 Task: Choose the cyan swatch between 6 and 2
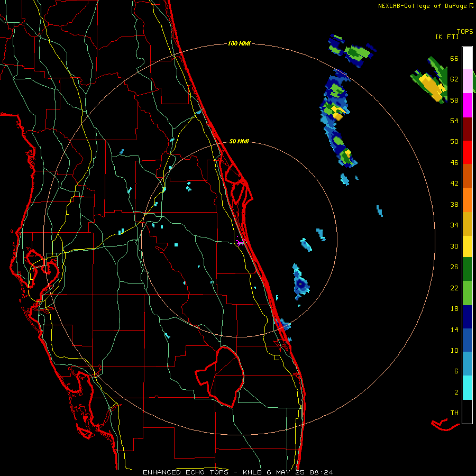pos(467,388)
